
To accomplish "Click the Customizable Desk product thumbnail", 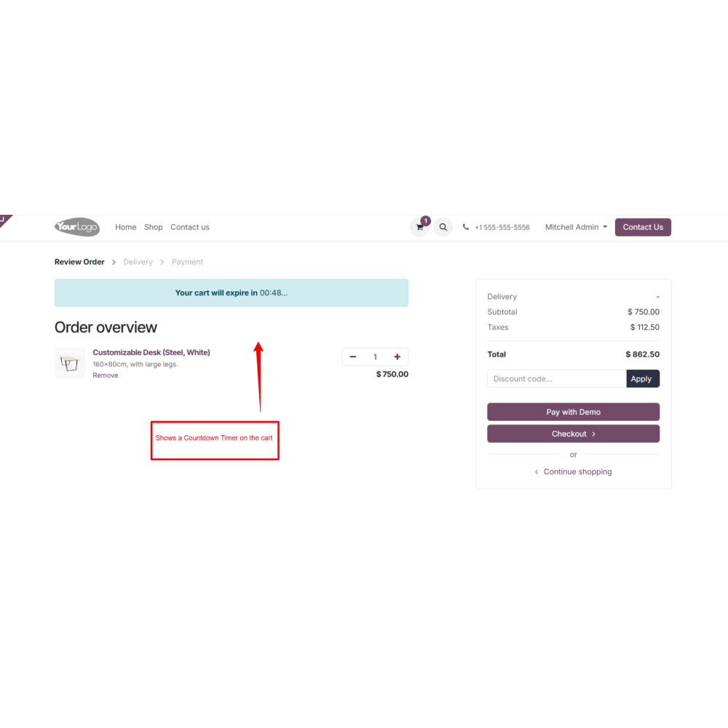I will [x=70, y=363].
